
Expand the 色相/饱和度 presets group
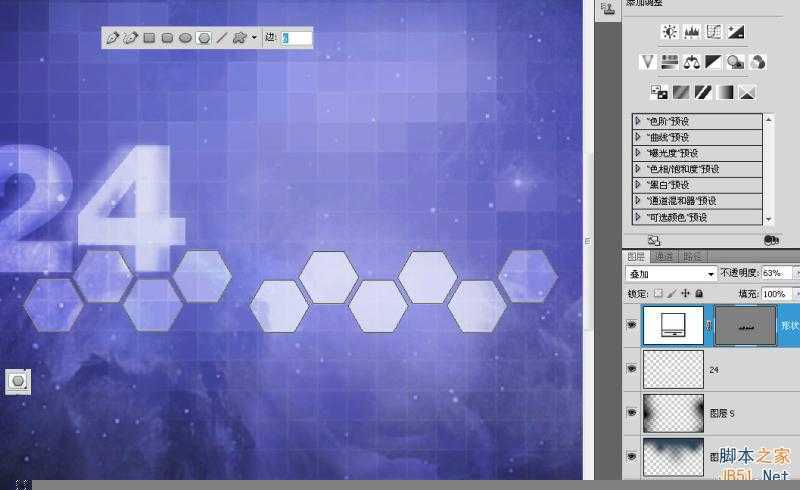point(638,168)
